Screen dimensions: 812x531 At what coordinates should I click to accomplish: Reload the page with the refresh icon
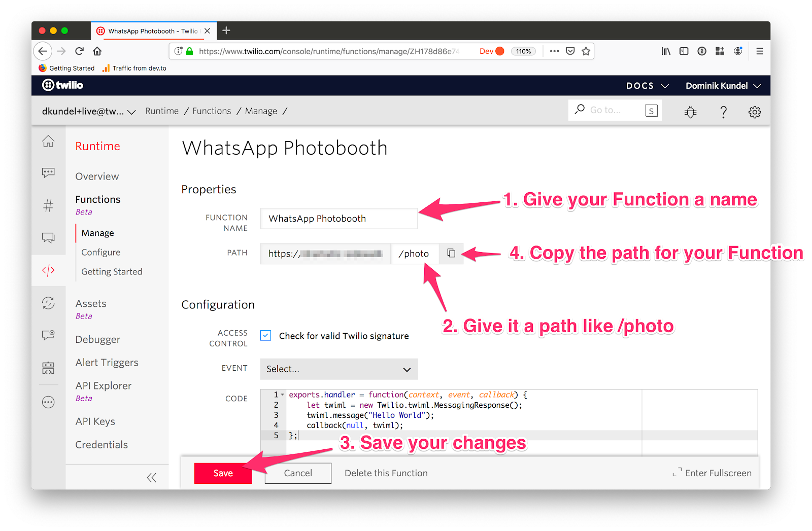coord(79,51)
